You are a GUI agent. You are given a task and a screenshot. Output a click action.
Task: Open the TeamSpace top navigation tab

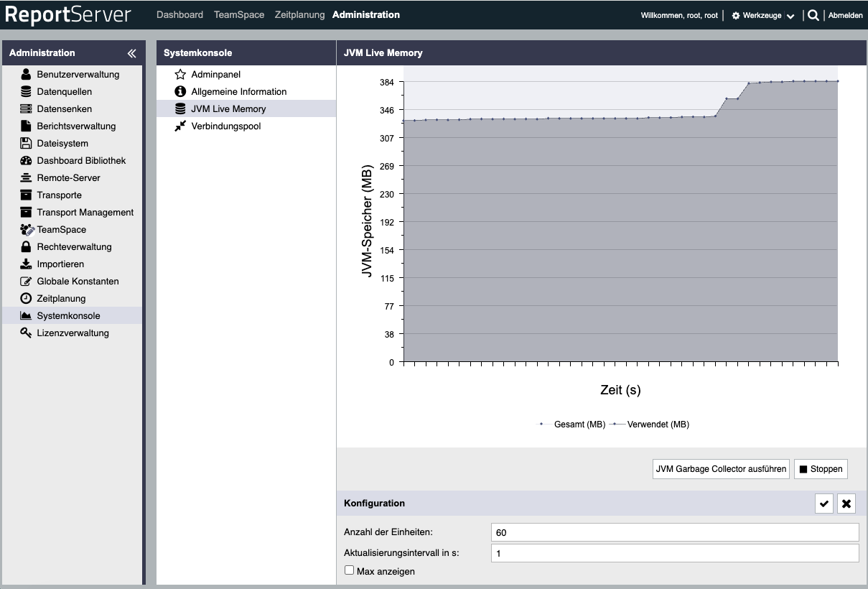pyautogui.click(x=238, y=14)
